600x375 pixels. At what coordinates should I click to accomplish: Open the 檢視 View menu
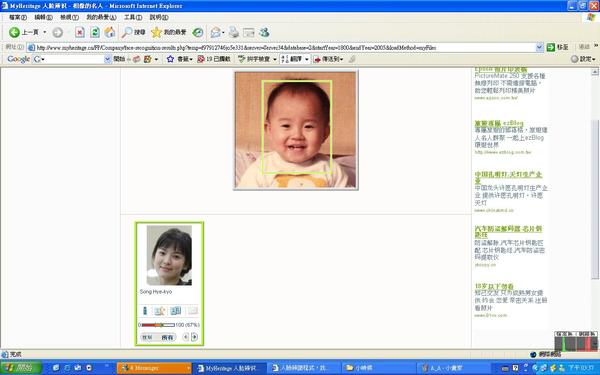pos(69,17)
